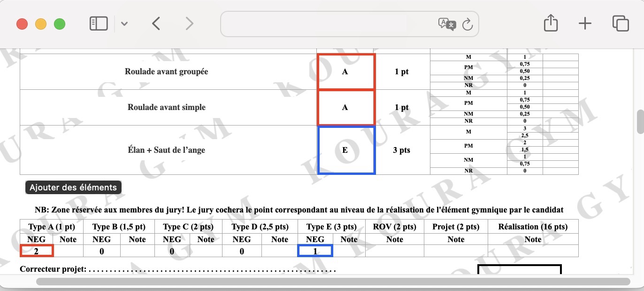Open the Share menu

pyautogui.click(x=550, y=23)
